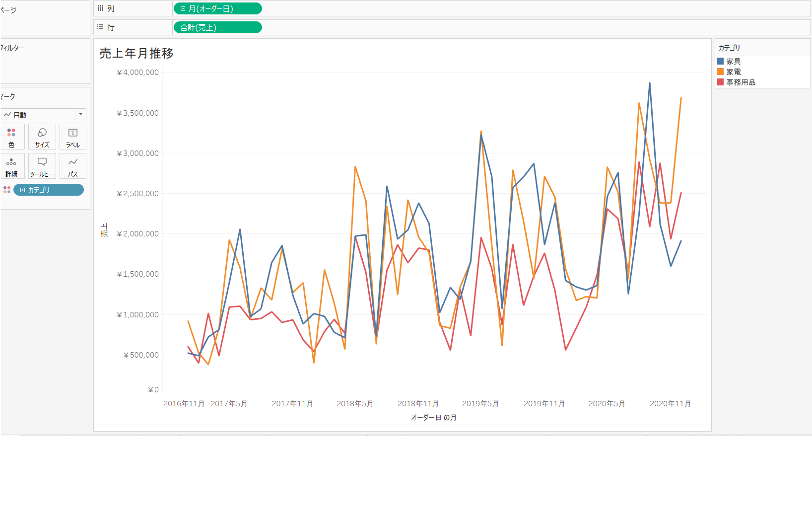Select the カテゴリ pill on marks card
The width and height of the screenshot is (812, 523).
[49, 190]
